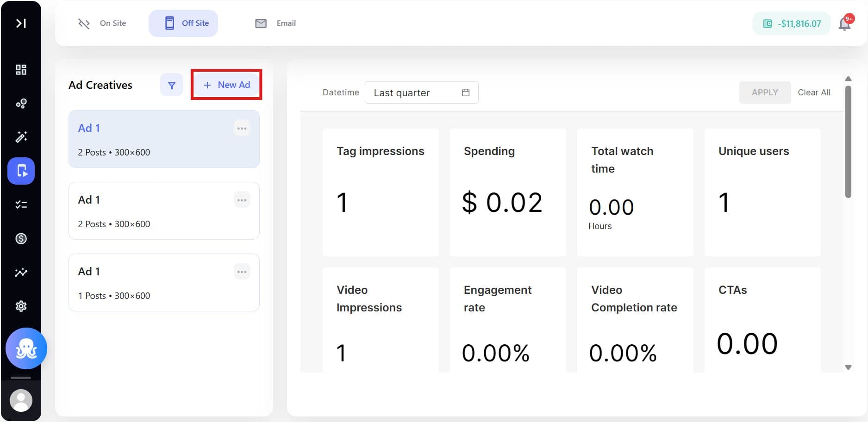Open the settings gear icon in sidebar
Viewport: 868px width, 422px height.
[21, 306]
